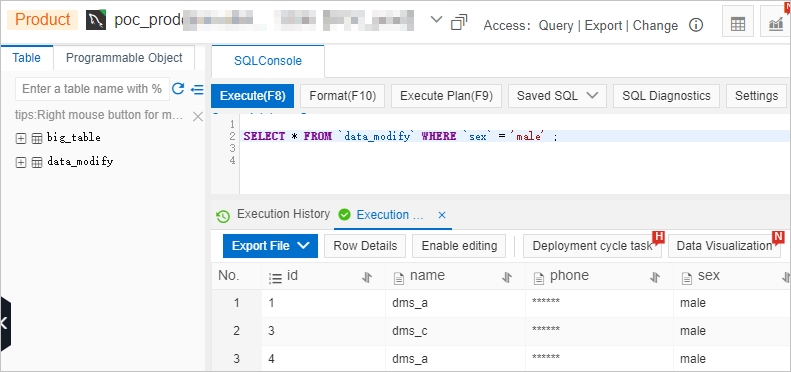Viewport: 791px width, 372px height.
Task: Select the data_modify tree item
Action: click(x=80, y=163)
